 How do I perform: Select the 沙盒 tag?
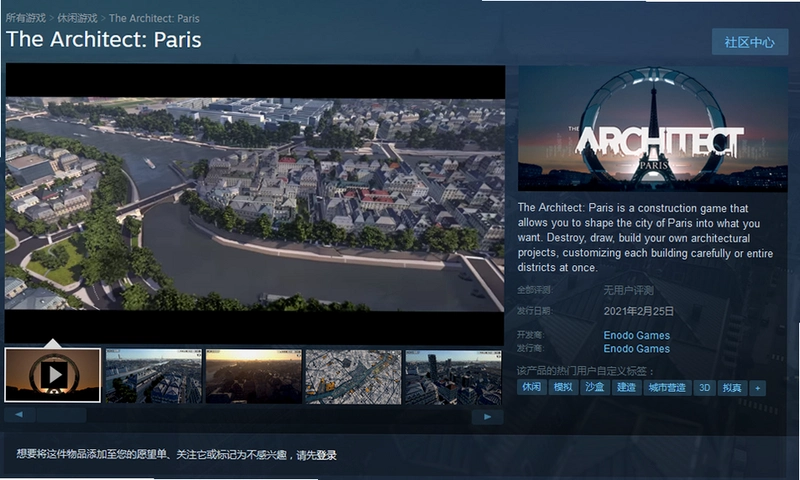(595, 387)
